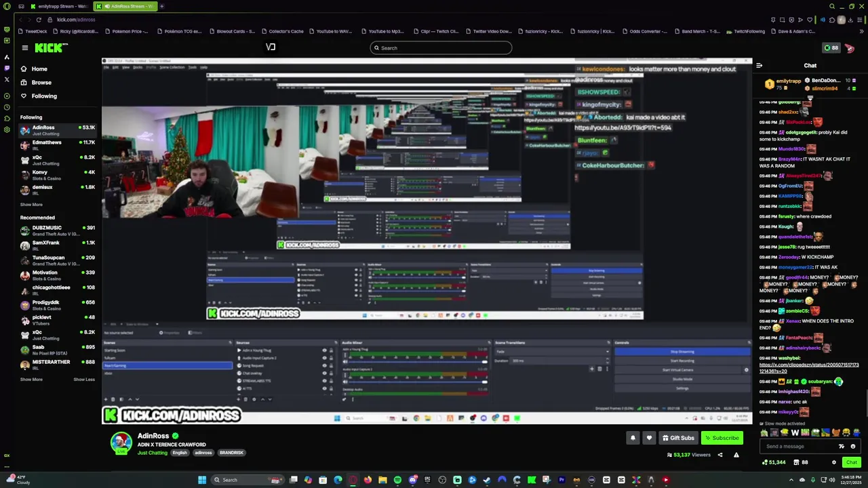Open the browser extensions icon
Viewport: 868px width, 488px height.
click(832, 20)
